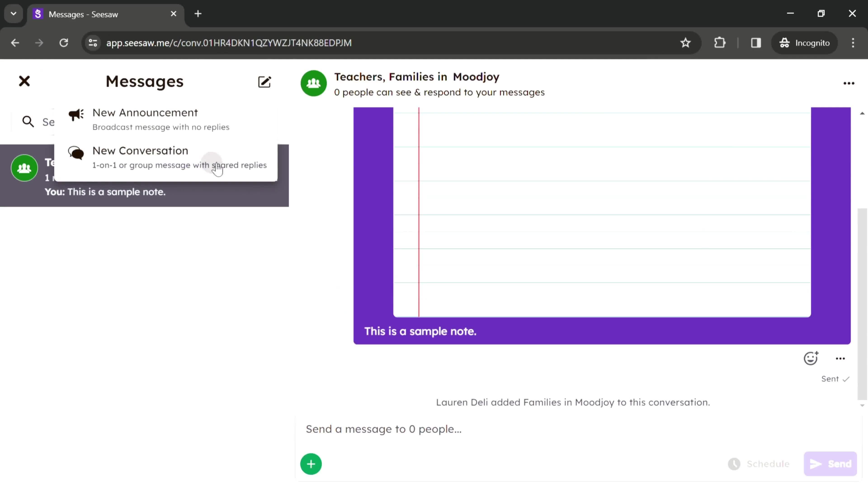Open conversation options three-dot menu in header
The height and width of the screenshot is (488, 868).
click(x=849, y=83)
